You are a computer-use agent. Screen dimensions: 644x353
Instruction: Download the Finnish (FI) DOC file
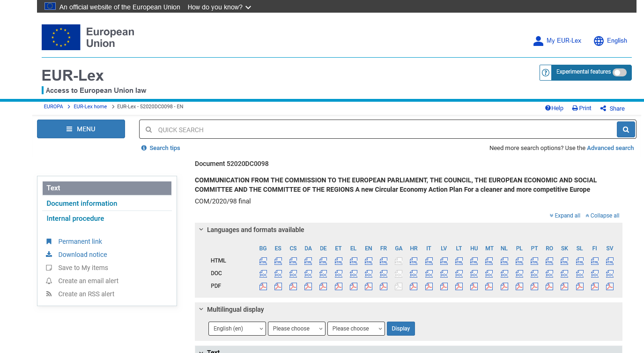pyautogui.click(x=595, y=274)
